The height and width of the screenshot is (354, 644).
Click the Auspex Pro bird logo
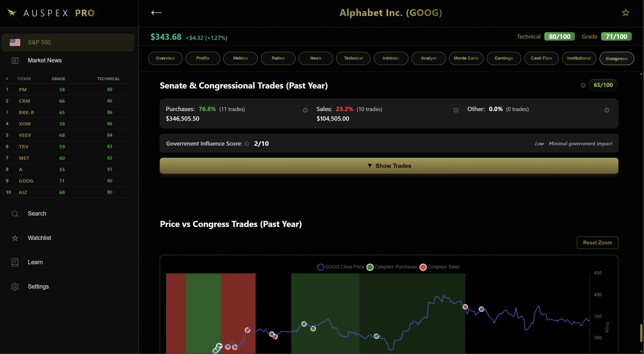pos(12,13)
